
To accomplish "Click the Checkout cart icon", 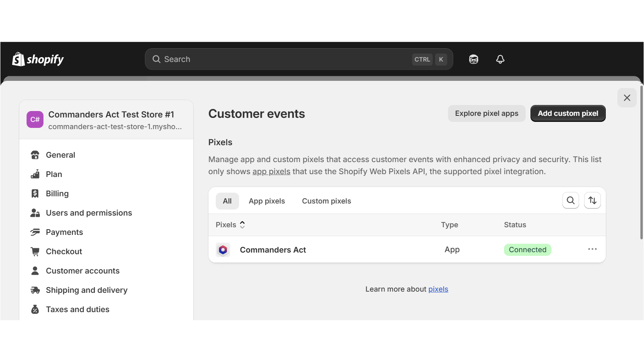I will (35, 251).
